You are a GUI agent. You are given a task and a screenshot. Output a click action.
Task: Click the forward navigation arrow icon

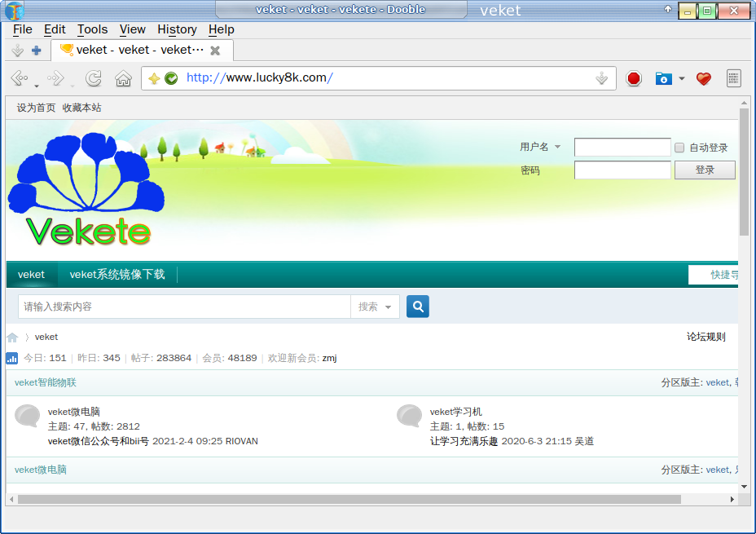tap(55, 77)
